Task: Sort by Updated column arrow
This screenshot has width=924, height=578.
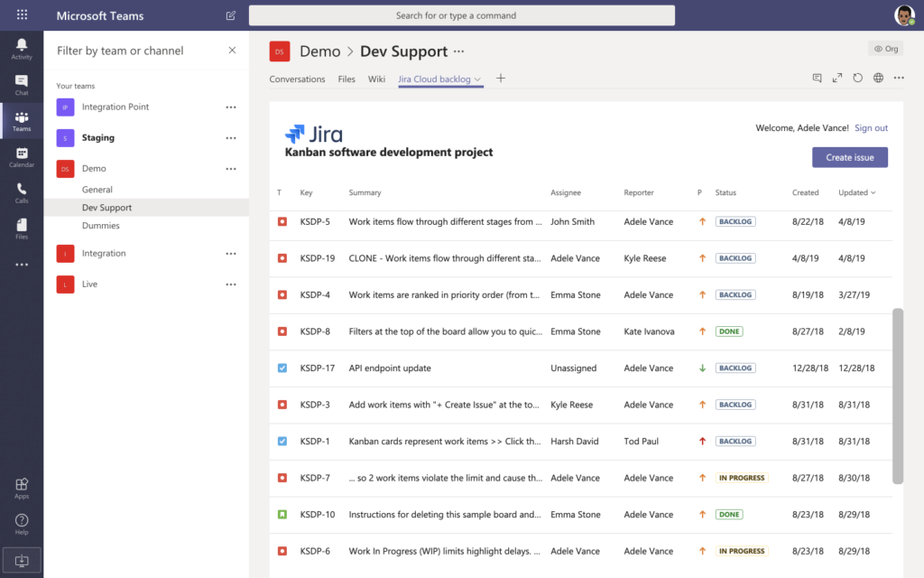Action: [x=873, y=193]
